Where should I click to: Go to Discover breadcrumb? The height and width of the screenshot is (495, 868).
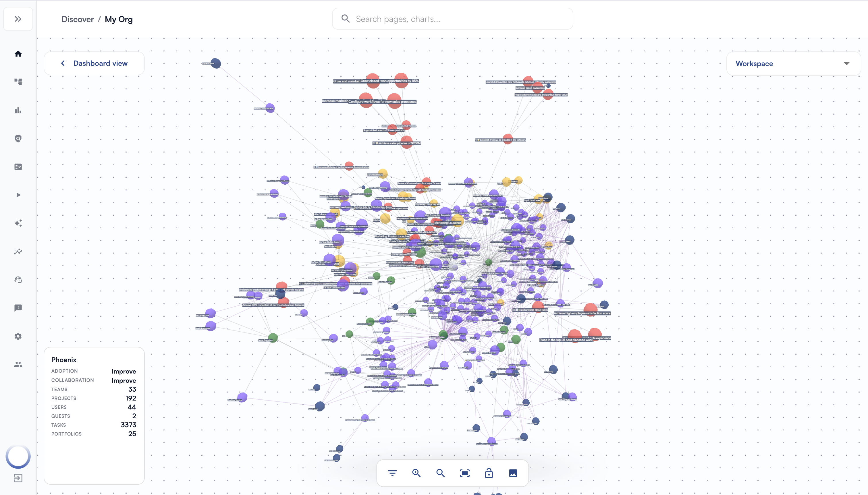(x=78, y=19)
